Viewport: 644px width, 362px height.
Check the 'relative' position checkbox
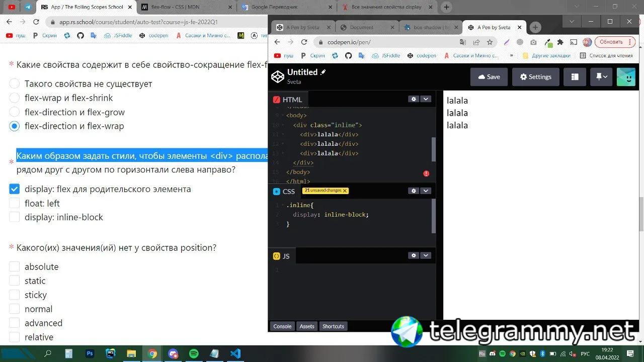15,337
